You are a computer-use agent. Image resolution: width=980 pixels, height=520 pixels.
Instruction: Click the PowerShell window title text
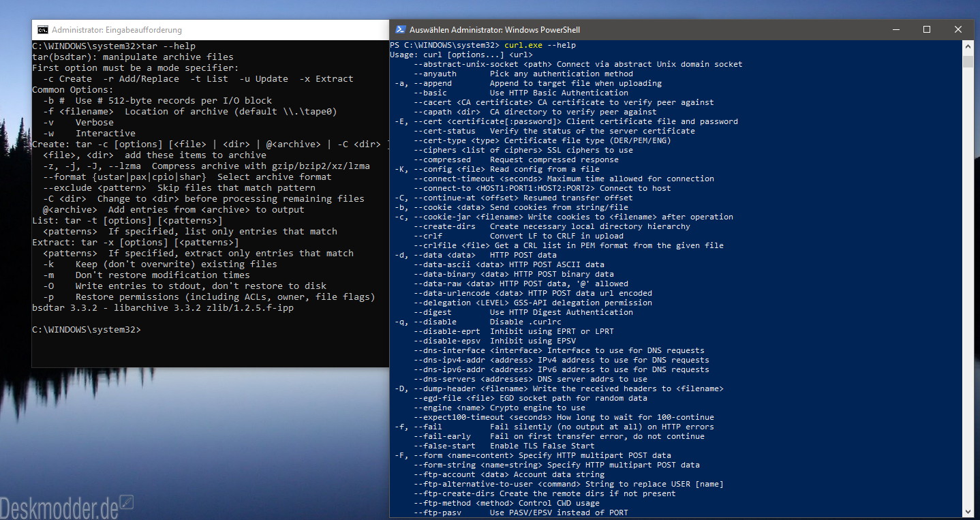495,30
